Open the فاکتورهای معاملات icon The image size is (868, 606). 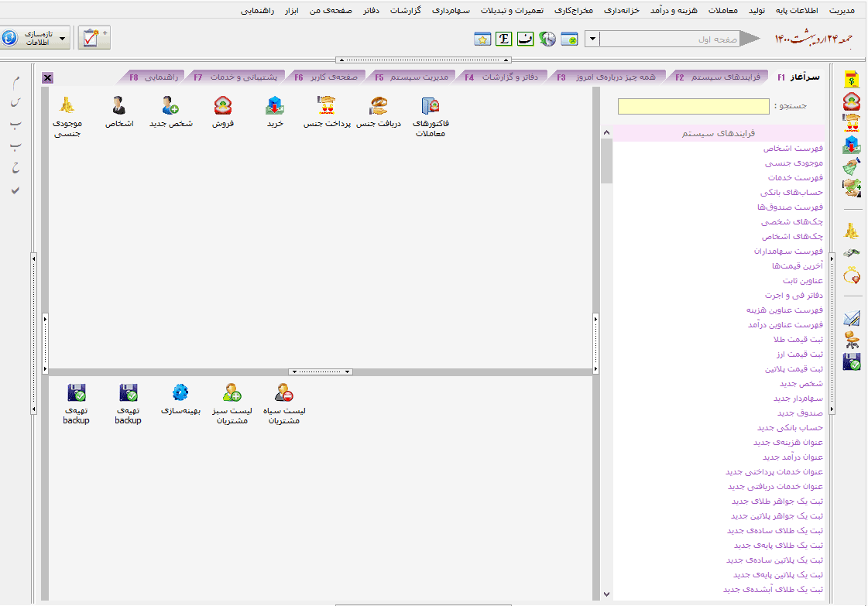[430, 106]
